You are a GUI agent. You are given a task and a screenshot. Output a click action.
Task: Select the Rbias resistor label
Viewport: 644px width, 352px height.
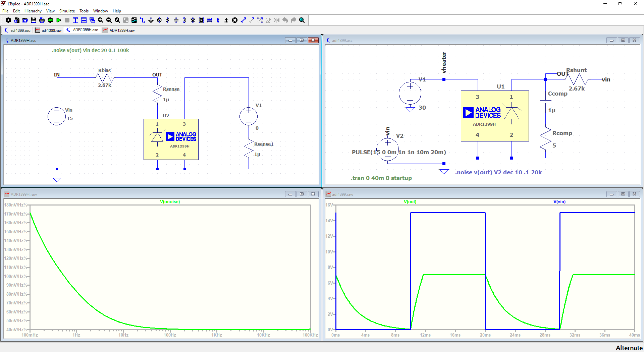click(x=104, y=70)
